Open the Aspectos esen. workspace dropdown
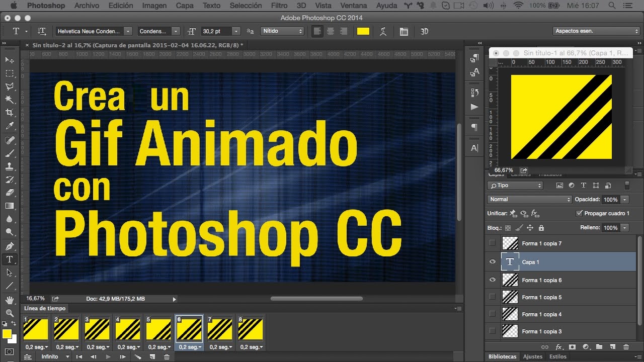Image resolution: width=644 pixels, height=362 pixels. (x=596, y=31)
